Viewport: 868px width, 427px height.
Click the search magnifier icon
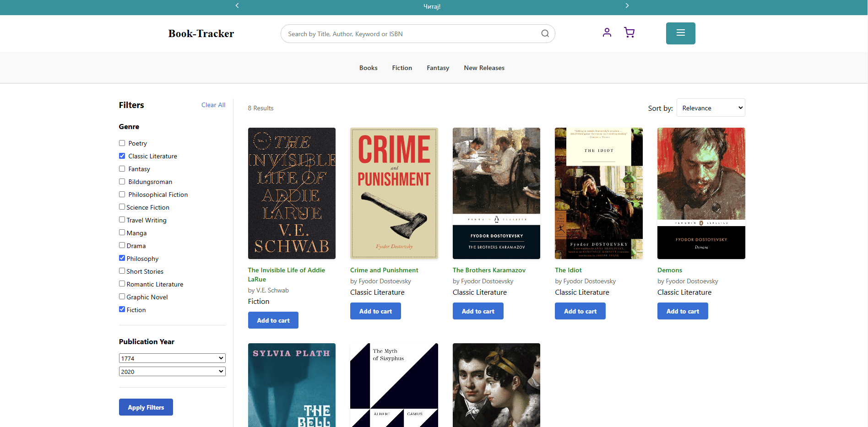(545, 33)
